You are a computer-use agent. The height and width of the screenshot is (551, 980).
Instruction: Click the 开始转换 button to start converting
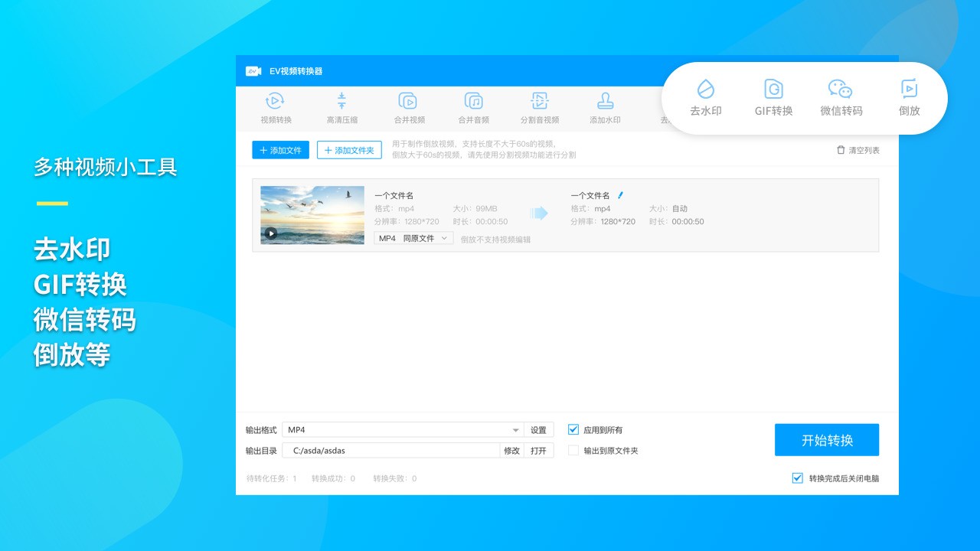pyautogui.click(x=827, y=439)
